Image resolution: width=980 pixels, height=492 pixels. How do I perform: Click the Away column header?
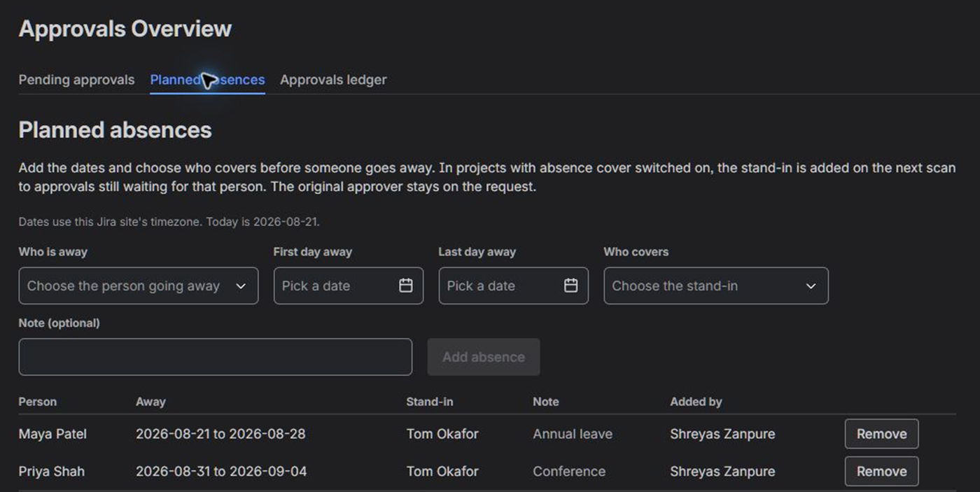tap(150, 402)
